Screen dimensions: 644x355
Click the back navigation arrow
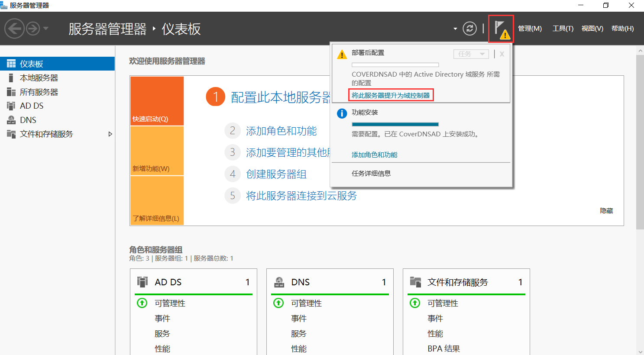14,29
